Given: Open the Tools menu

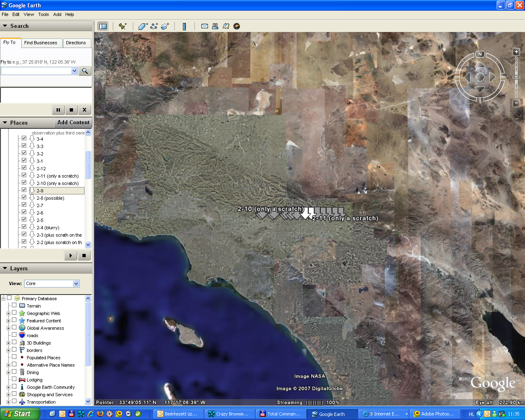Looking at the screenshot, I should 43,14.
